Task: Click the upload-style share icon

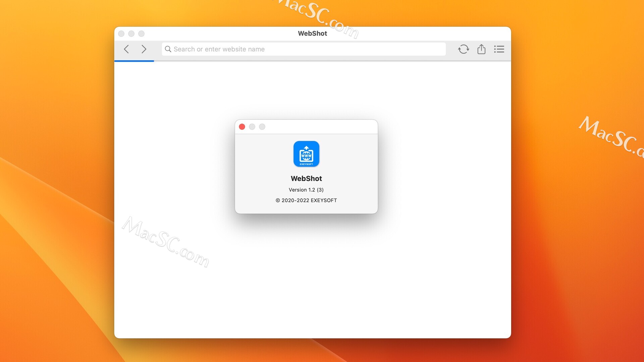Action: coord(481,49)
